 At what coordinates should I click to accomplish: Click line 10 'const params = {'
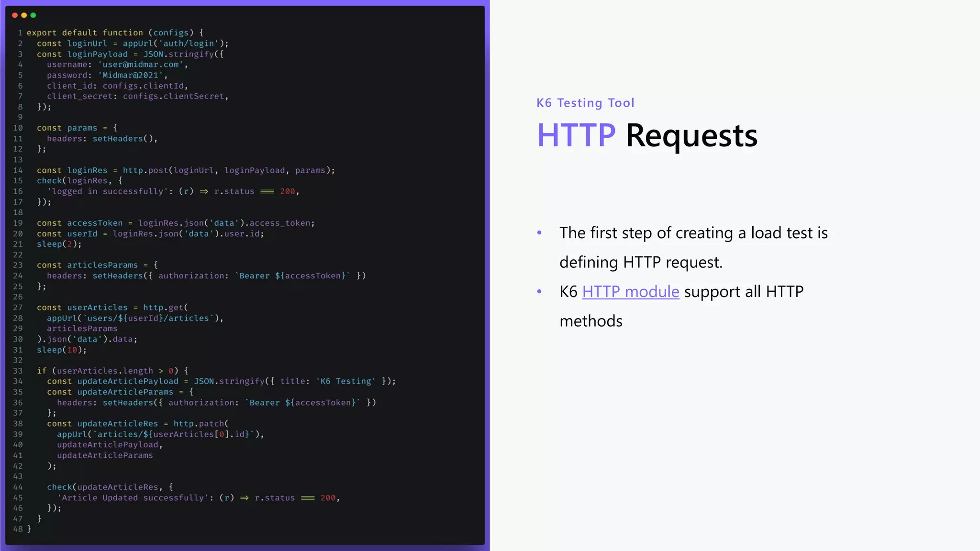click(77, 128)
